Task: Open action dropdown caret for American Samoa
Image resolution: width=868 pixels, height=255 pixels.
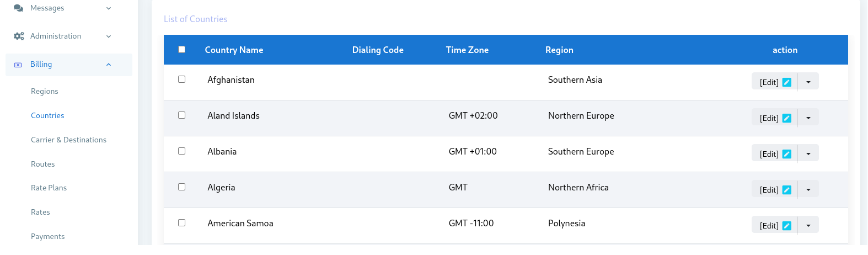Action: (808, 225)
